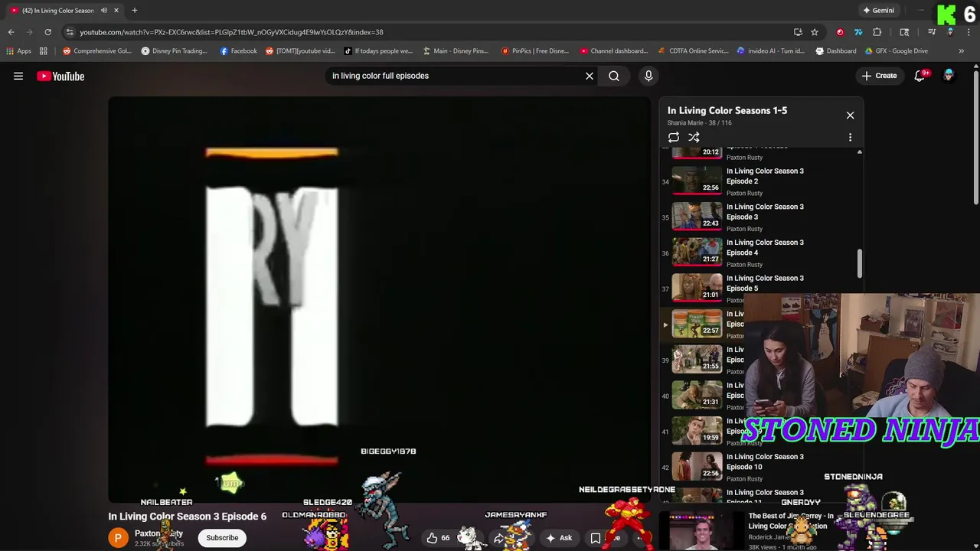This screenshot has height=551, width=980.
Task: Run search with the magnifier button
Action: click(x=614, y=76)
